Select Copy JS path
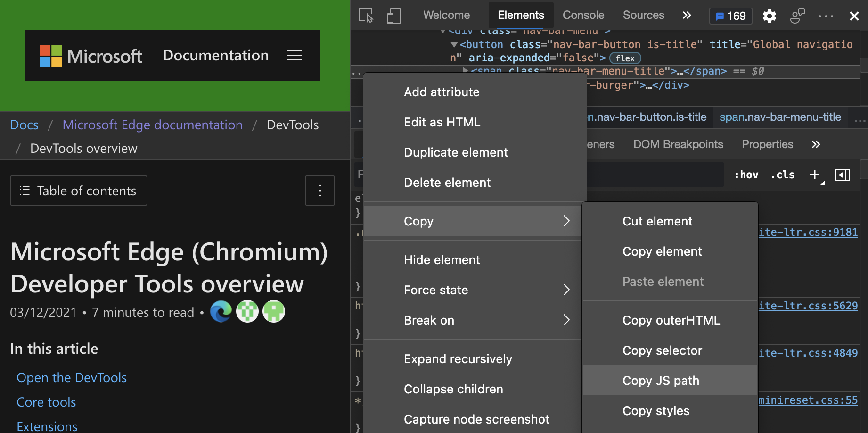 pyautogui.click(x=670, y=380)
